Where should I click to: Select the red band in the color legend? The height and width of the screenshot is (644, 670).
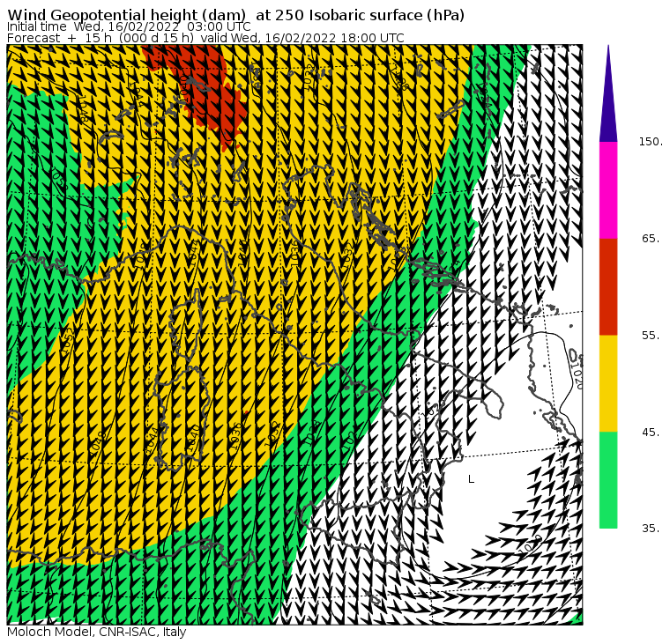608,286
